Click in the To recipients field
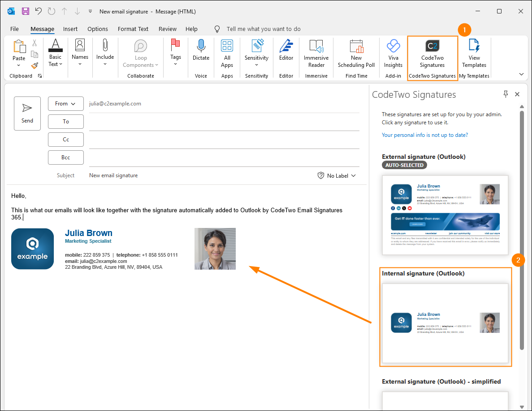Image resolution: width=532 pixels, height=411 pixels. point(224,122)
